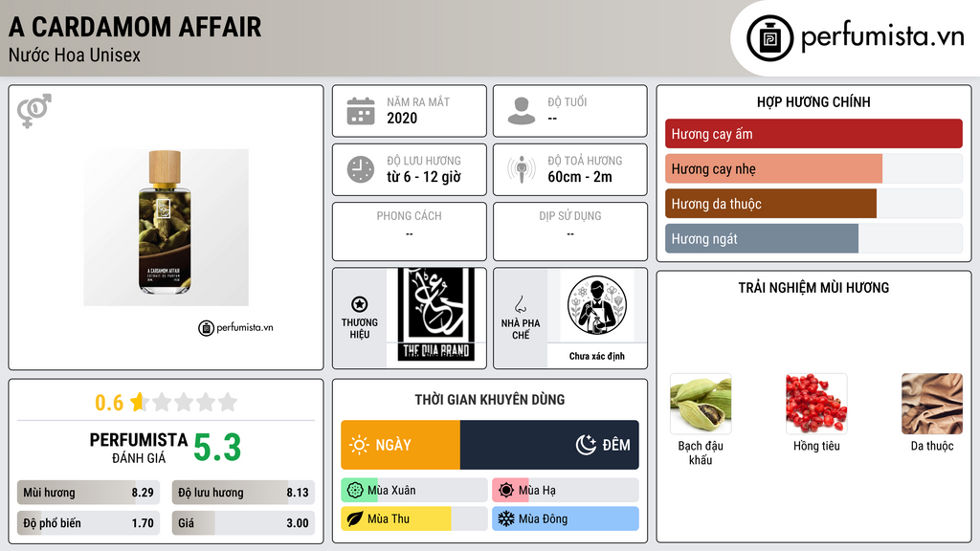Click the THỜI GIAN KHUYÊN DÙNG heading
The width and height of the screenshot is (980, 551).
(490, 400)
